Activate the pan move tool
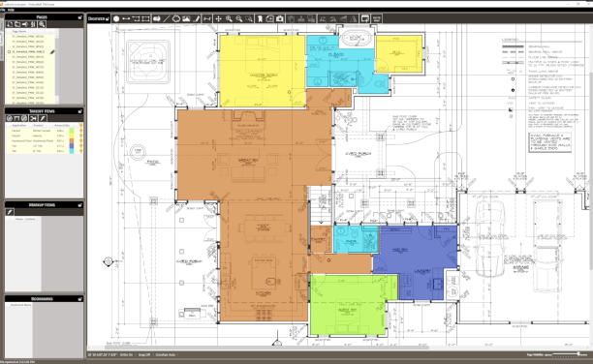The height and width of the screenshot is (364, 593). (219, 18)
